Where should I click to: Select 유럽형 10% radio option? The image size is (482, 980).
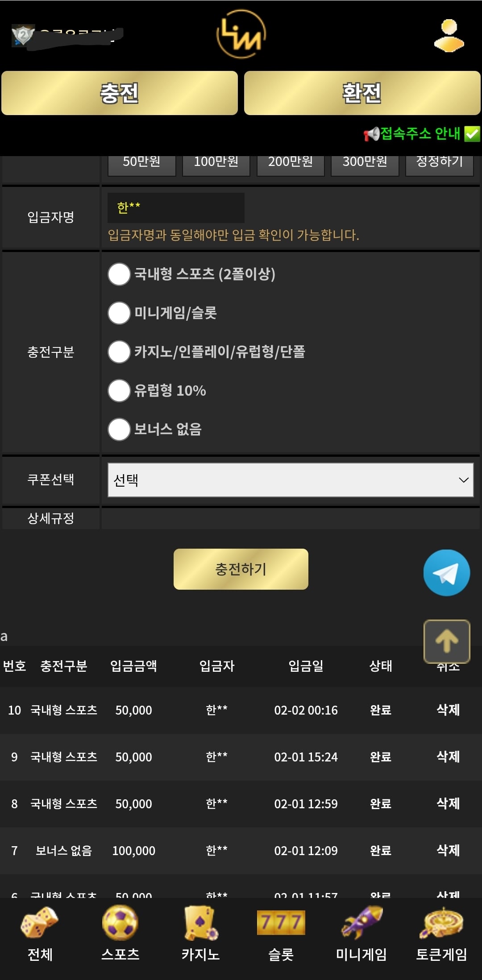[x=119, y=390]
